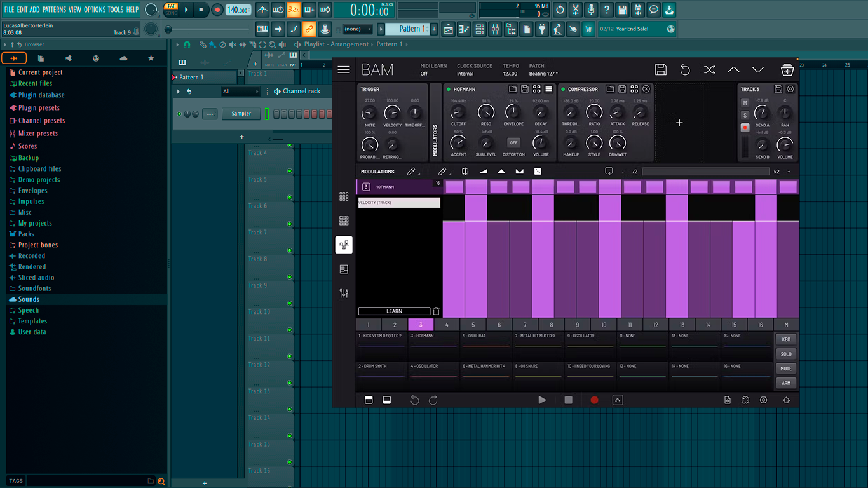This screenshot has height=488, width=868.
Task: Select the M master tab in BAM
Action: tap(786, 325)
